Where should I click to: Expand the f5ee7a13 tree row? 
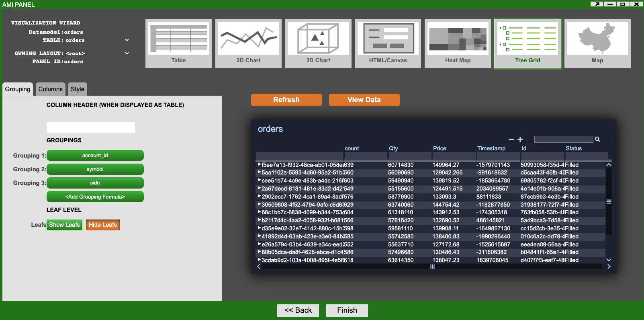[259, 164]
